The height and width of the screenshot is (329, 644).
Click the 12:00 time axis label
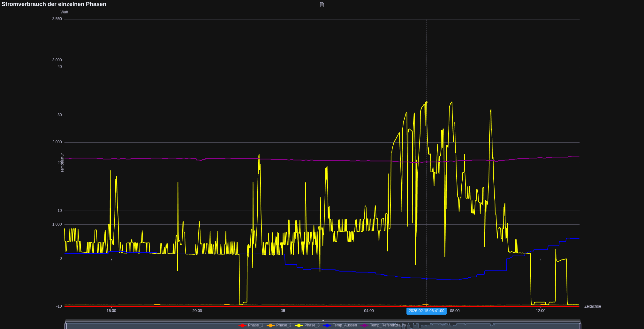[541, 311]
